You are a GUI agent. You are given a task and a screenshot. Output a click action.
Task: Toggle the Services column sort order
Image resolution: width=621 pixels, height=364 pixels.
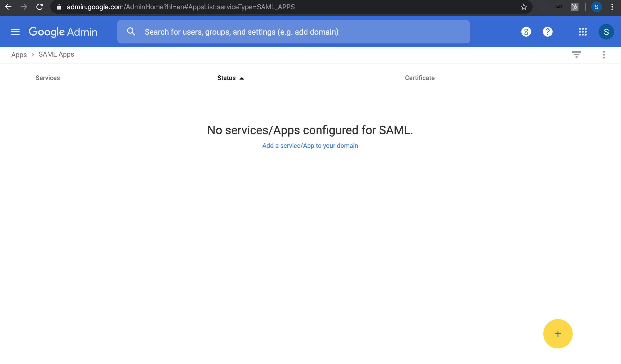[47, 78]
